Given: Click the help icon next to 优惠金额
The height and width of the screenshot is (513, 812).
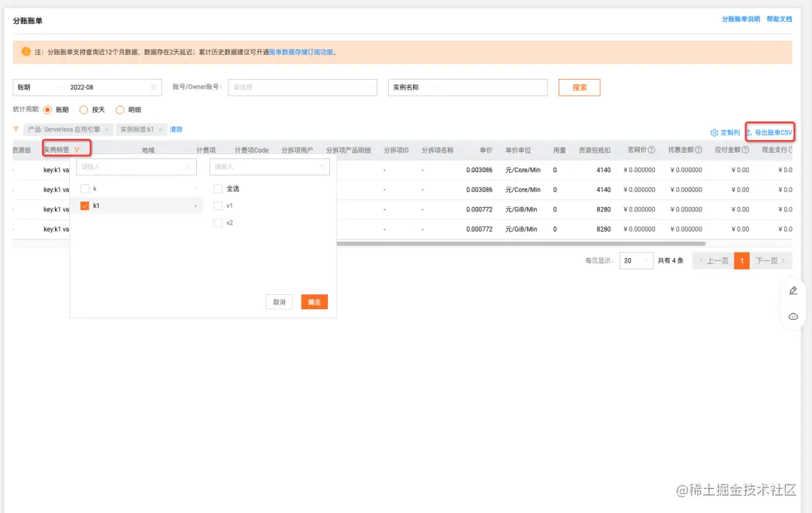Looking at the screenshot, I should (698, 150).
